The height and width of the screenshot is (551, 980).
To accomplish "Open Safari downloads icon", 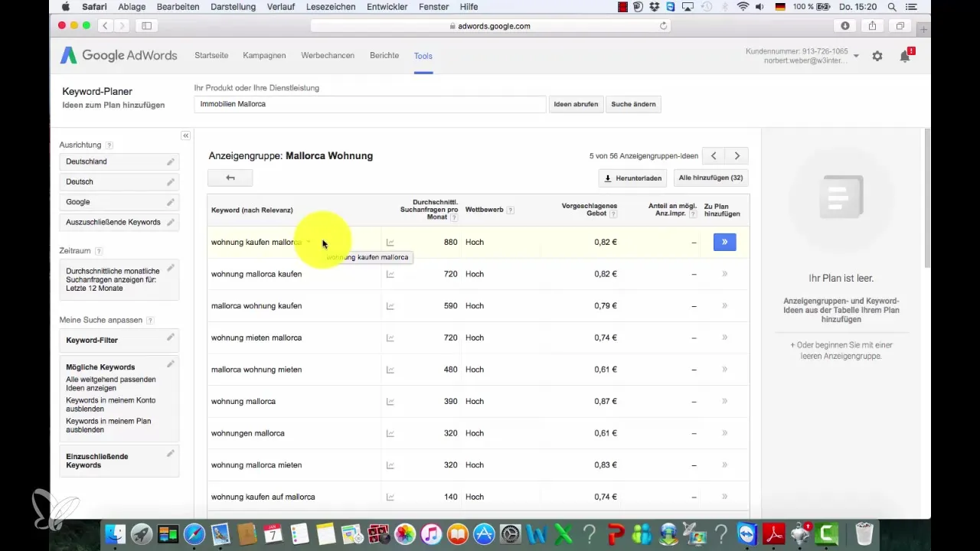I will pyautogui.click(x=845, y=26).
